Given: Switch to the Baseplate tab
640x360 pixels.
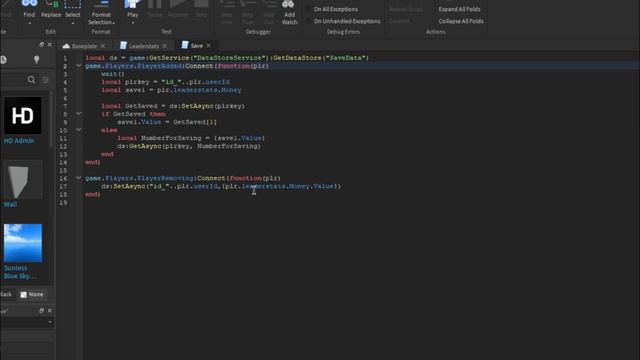Looking at the screenshot, I should coord(83,46).
